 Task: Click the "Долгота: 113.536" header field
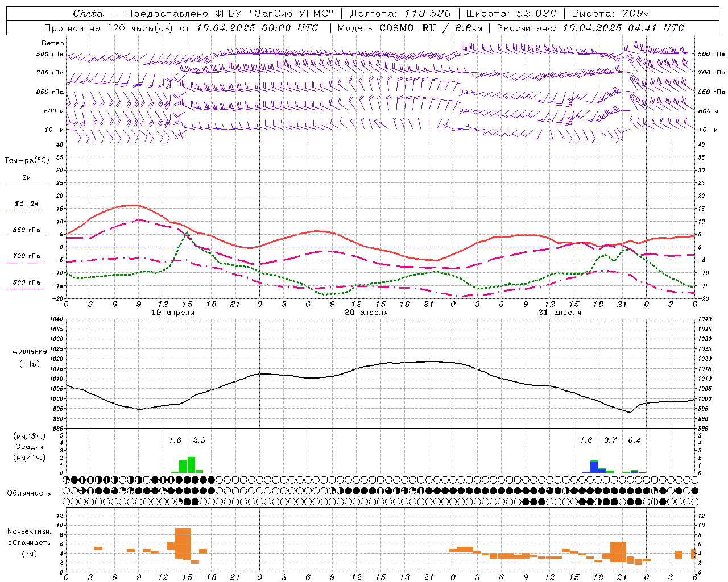[x=400, y=14]
